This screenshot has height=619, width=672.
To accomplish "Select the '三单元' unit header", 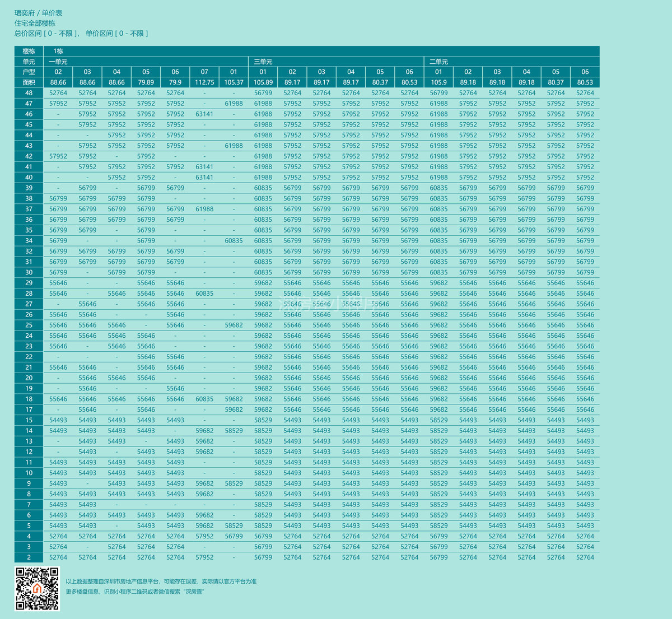I will click(263, 62).
